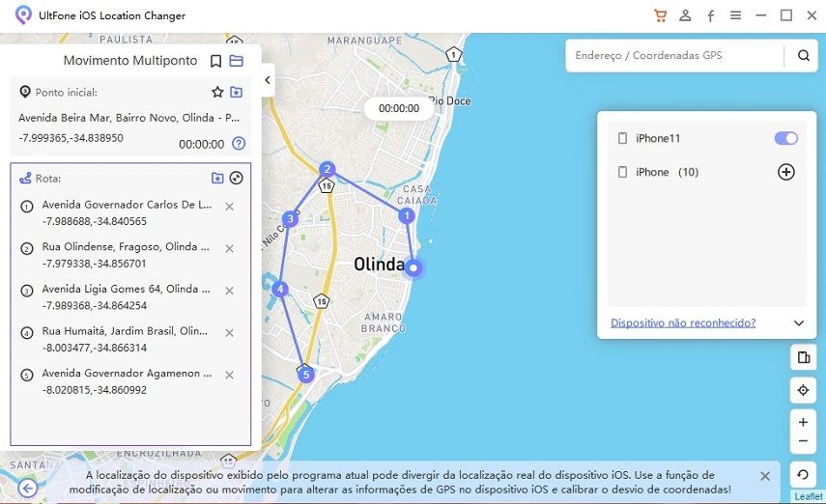
Task: Click the device panel icon on the map toolbar
Action: click(x=804, y=358)
